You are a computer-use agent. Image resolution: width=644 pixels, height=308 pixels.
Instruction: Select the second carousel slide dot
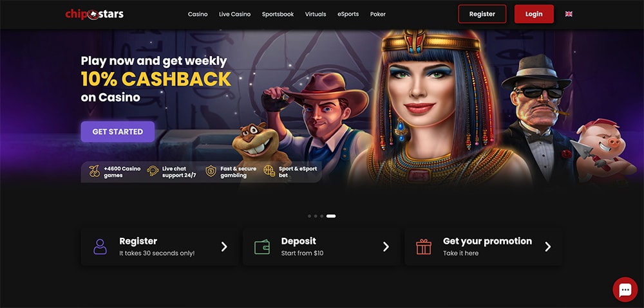click(316, 216)
